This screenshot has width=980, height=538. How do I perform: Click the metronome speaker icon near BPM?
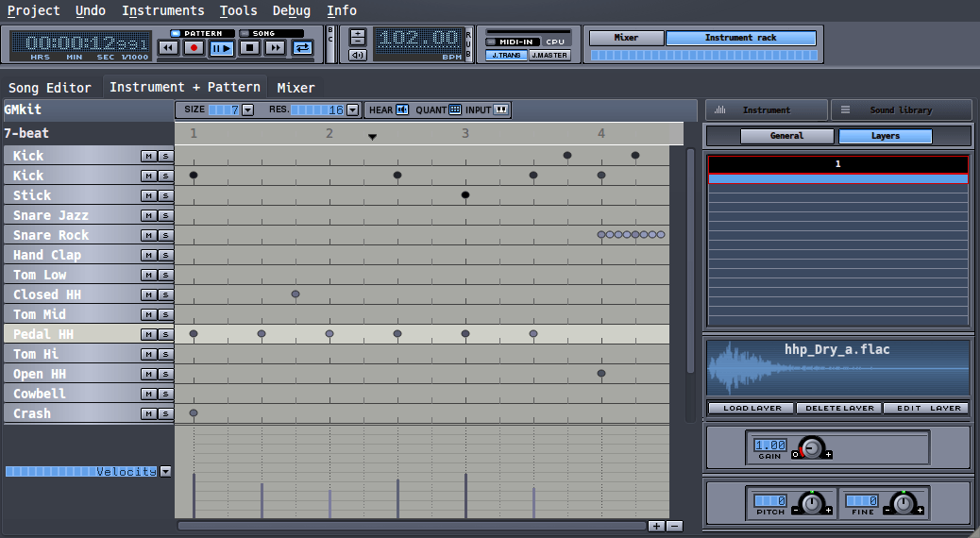tap(357, 56)
